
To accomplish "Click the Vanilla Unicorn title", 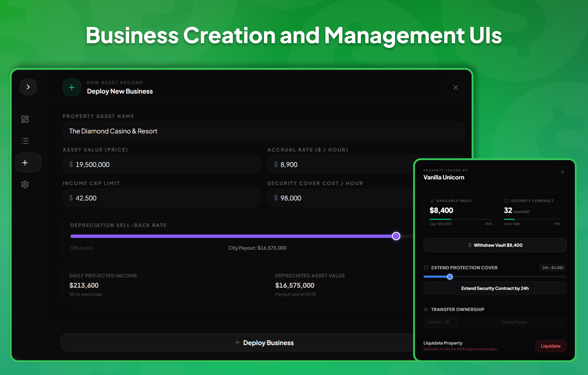I will coord(444,177).
